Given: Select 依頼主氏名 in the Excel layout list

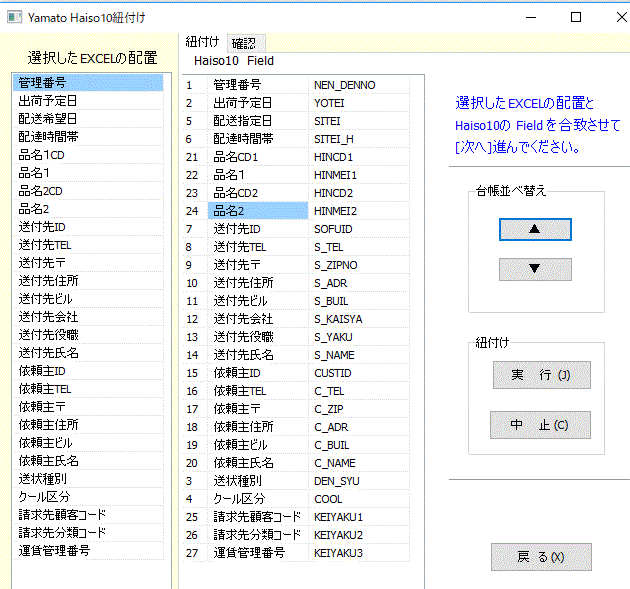Looking at the screenshot, I should point(88,461).
